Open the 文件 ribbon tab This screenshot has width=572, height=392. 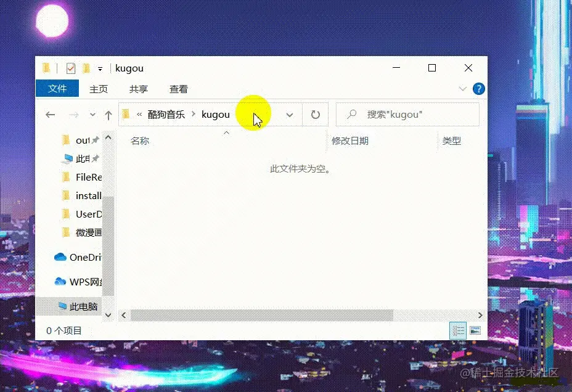(x=57, y=89)
